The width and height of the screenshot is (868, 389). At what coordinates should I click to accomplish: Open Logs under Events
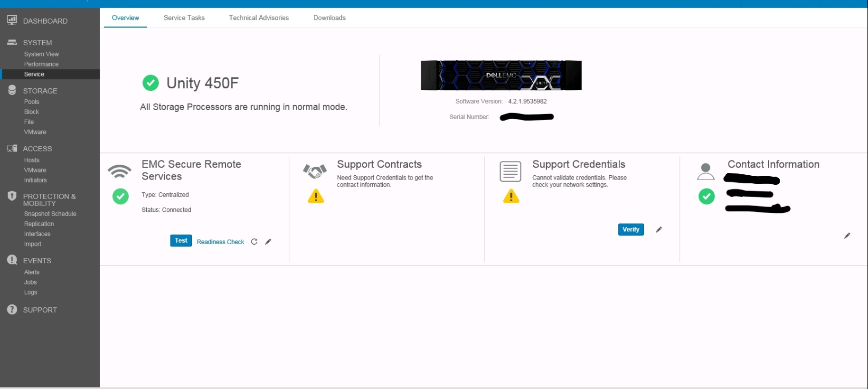(30, 292)
